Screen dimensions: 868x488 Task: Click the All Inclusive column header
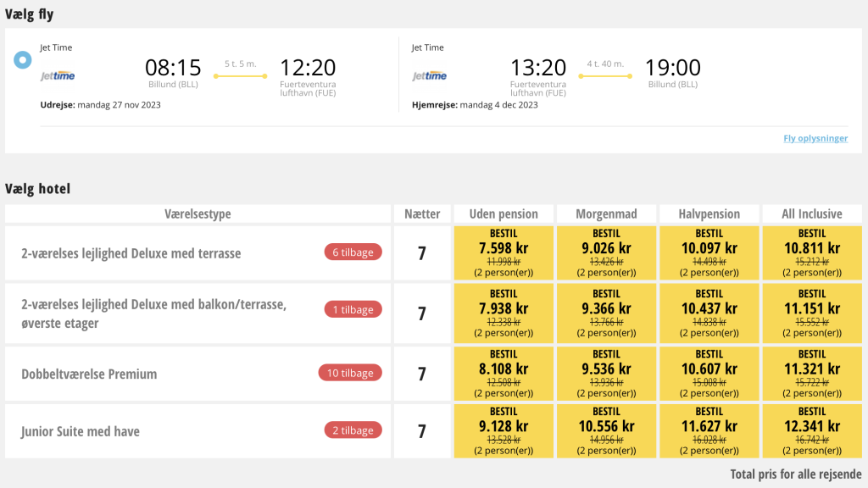click(x=812, y=213)
